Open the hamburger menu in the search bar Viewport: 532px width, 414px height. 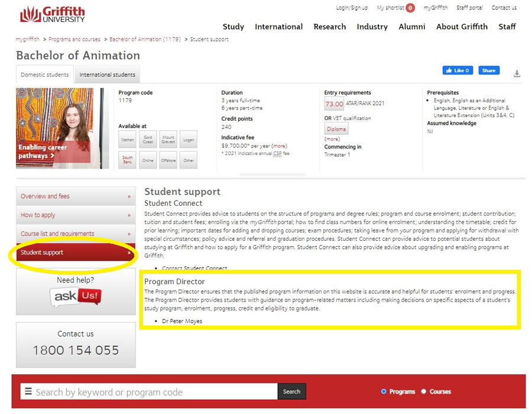coord(28,392)
